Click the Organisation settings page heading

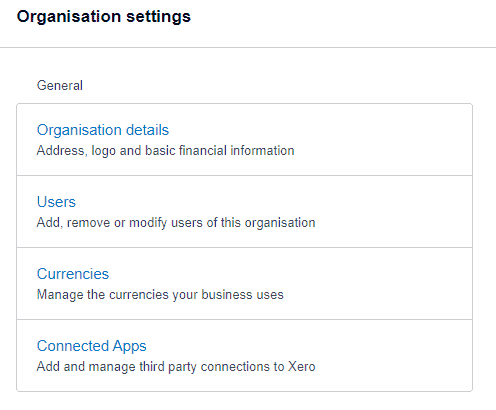pos(104,17)
